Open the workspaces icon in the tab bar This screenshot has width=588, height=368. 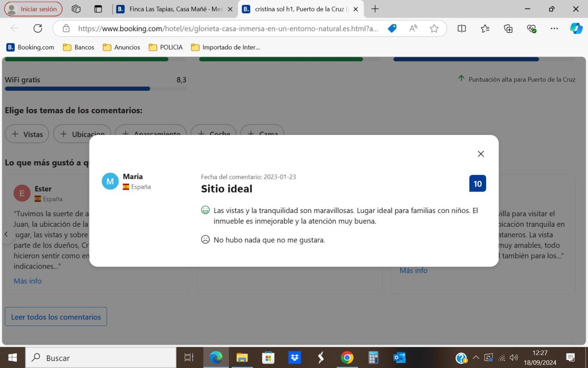pos(76,9)
